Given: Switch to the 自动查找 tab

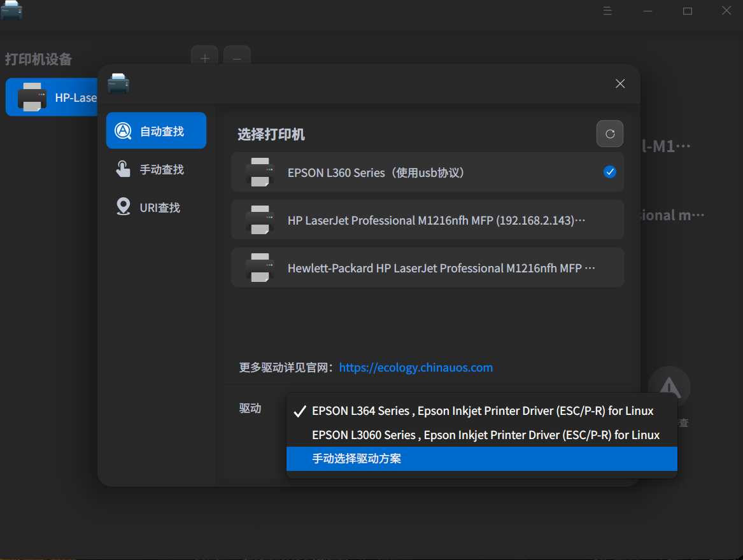Looking at the screenshot, I should tap(156, 130).
